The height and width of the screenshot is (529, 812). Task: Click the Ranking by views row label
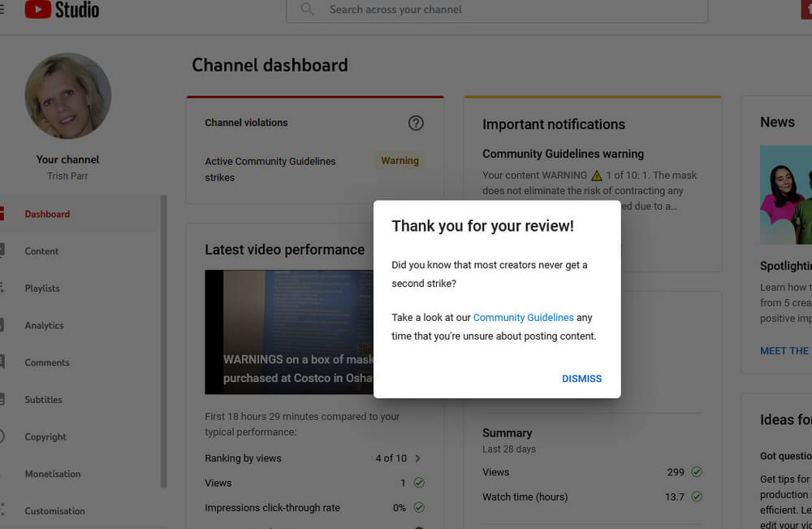(243, 458)
